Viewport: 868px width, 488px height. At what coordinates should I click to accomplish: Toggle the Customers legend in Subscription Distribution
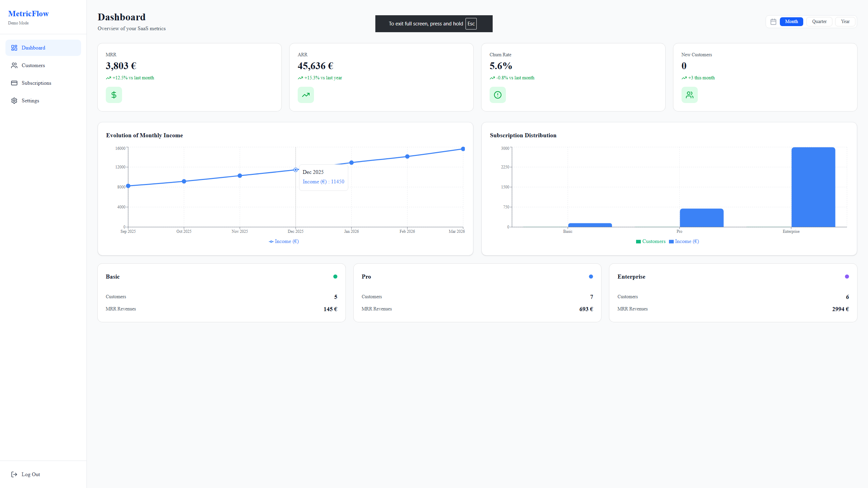click(x=651, y=241)
